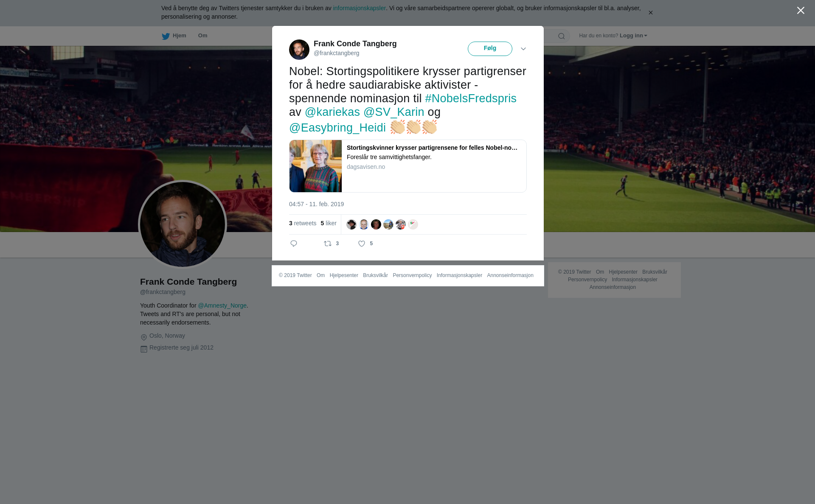The width and height of the screenshot is (815, 504).
Task: Click the Følg follow button
Action: [x=490, y=49]
